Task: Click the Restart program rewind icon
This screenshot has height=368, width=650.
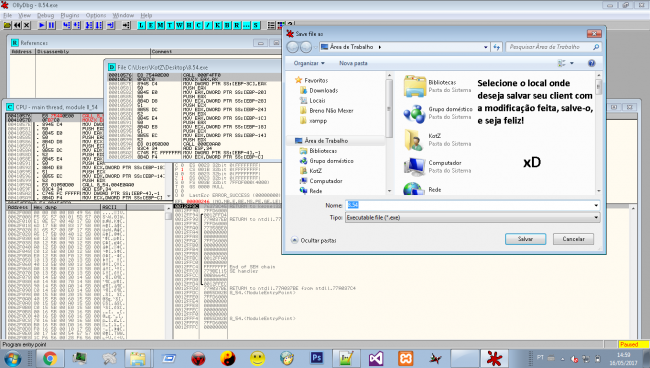Action: click(x=17, y=25)
